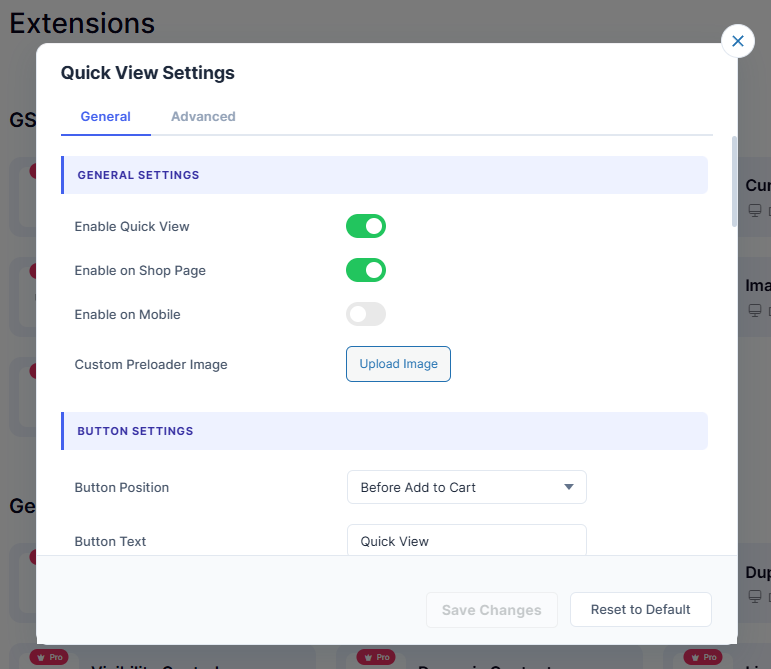Close the Quick View Settings dialog
The image size is (771, 669).
738,41
